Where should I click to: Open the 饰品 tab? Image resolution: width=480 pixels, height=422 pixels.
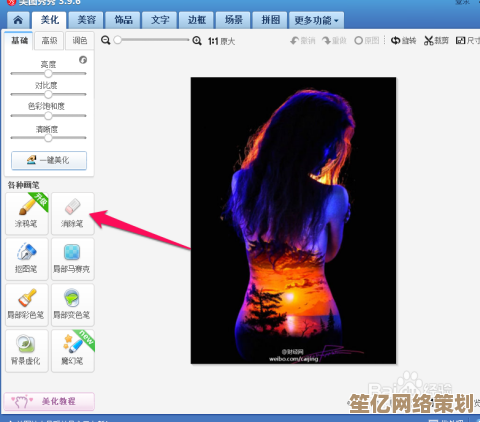[x=123, y=20]
